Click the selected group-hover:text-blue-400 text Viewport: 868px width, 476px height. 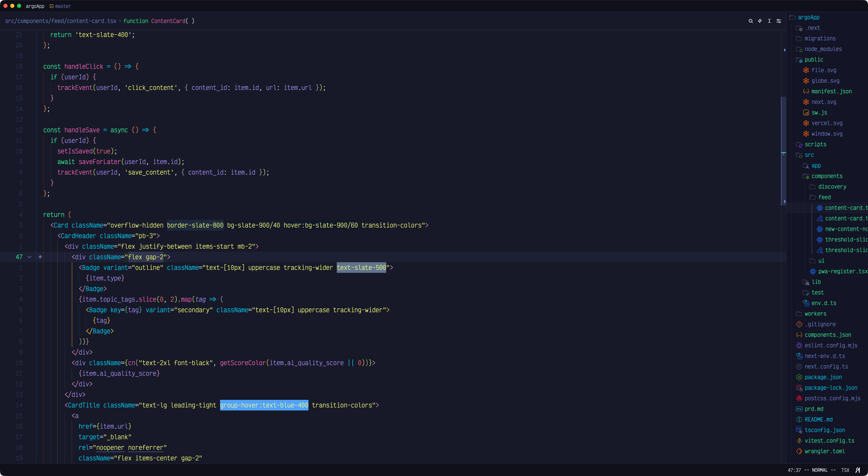[x=264, y=405]
